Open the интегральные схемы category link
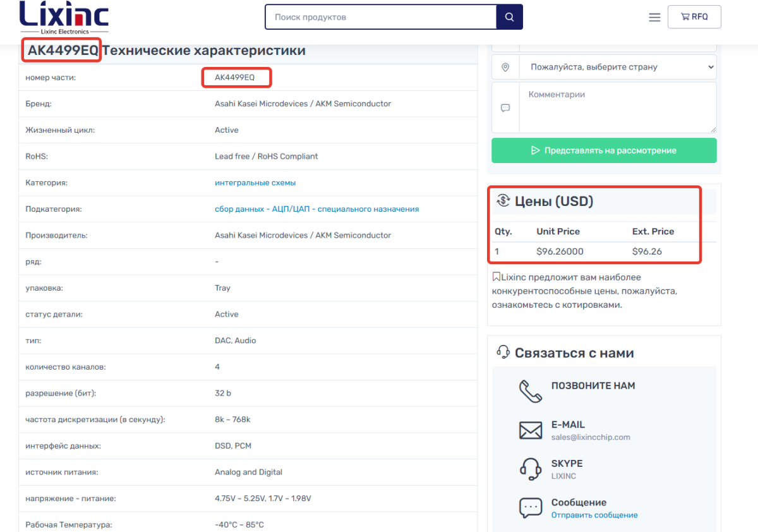 point(255,183)
